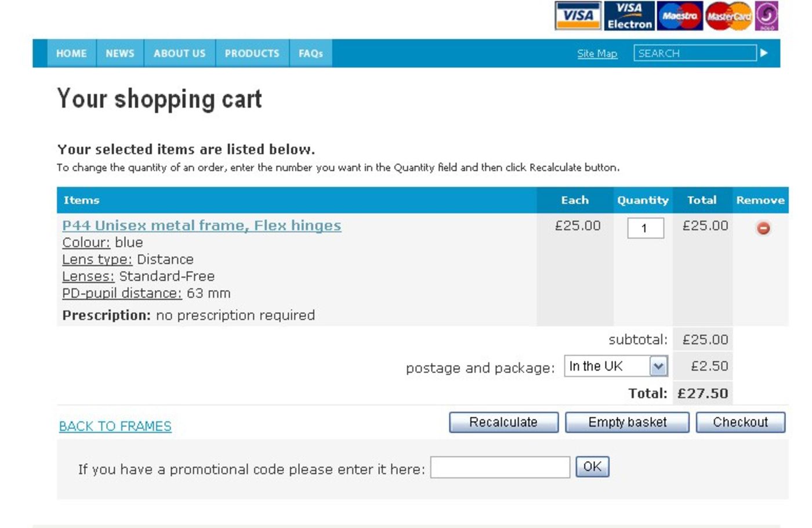Screen dimensions: 812x528
Task: Open the P44 Unisex metal frame link
Action: 201,225
